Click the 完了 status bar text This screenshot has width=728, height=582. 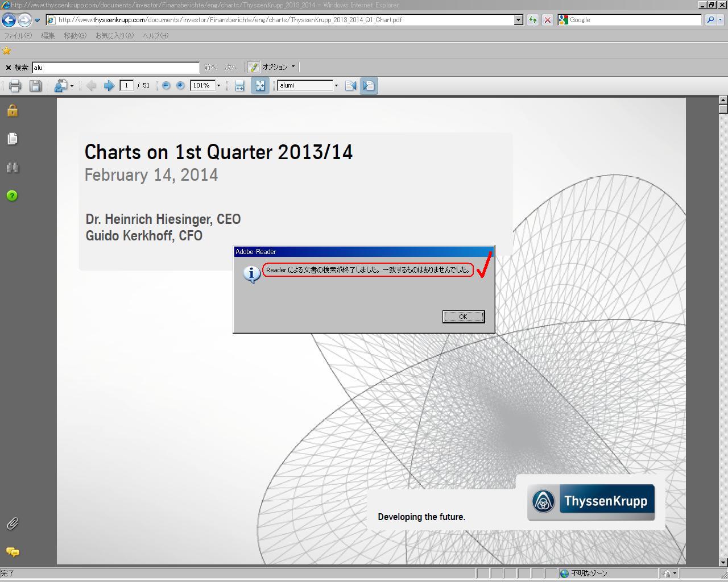point(7,573)
